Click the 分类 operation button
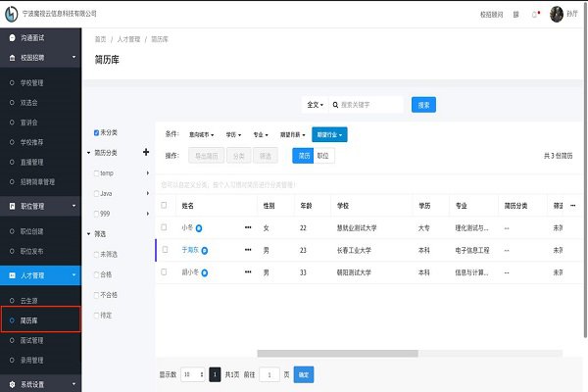588x392 pixels. point(239,156)
